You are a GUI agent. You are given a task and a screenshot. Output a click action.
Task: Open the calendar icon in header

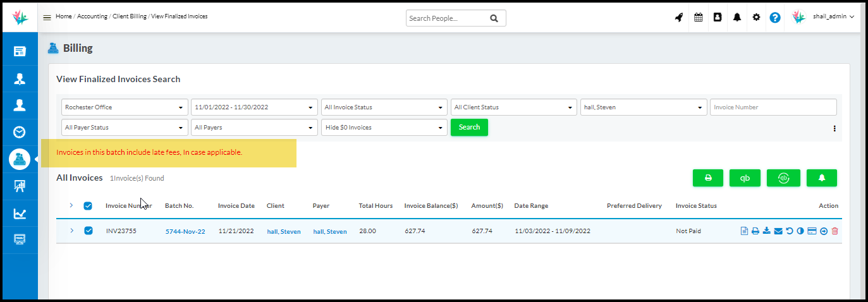pos(699,18)
